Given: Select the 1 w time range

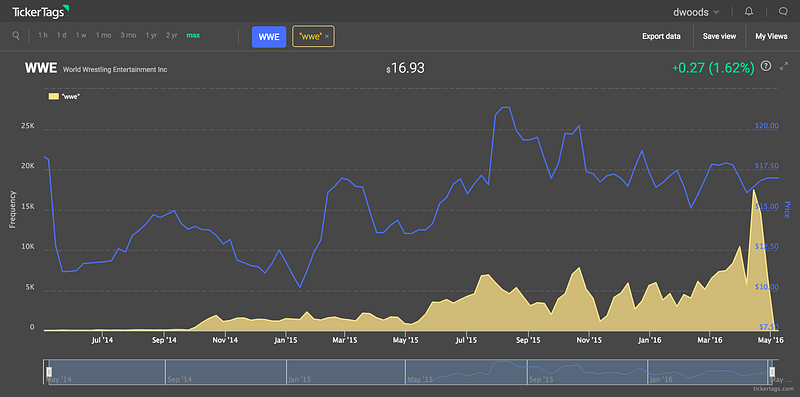Looking at the screenshot, I should [81, 36].
